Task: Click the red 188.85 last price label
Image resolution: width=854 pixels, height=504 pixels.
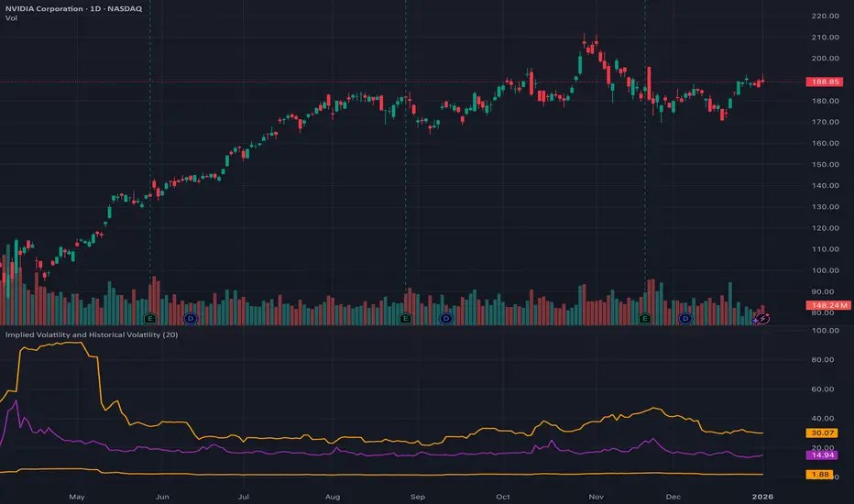Action: 825,82
